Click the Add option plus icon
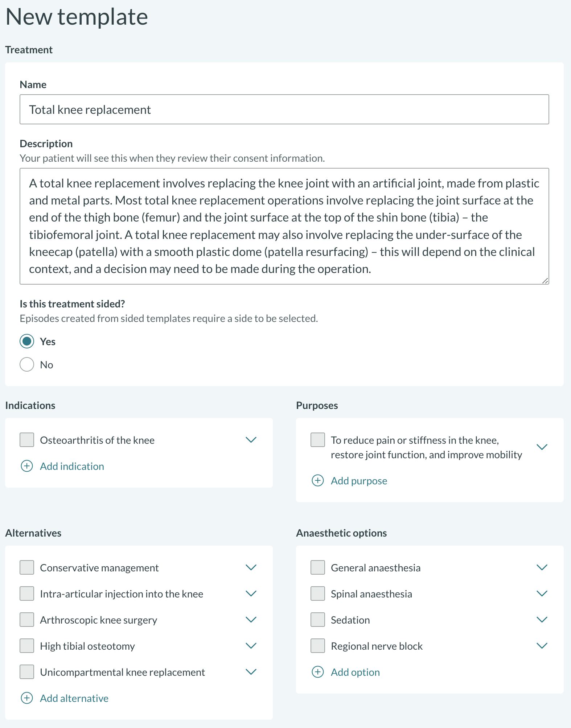 click(x=318, y=672)
